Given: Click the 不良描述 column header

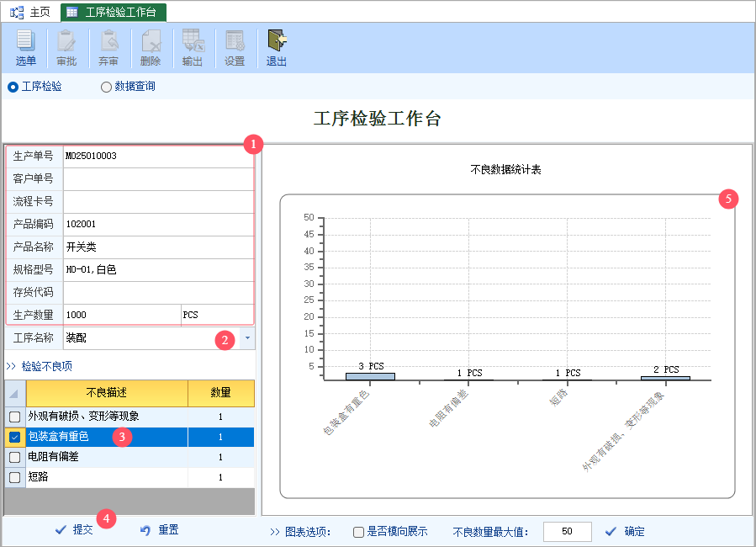Looking at the screenshot, I should pyautogui.click(x=107, y=393).
